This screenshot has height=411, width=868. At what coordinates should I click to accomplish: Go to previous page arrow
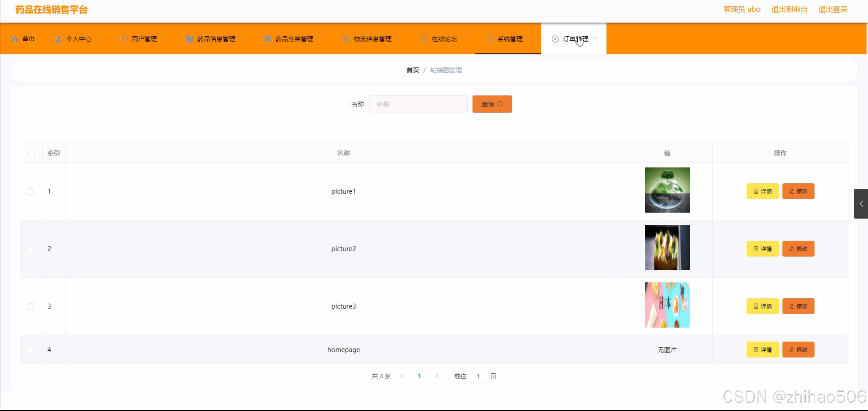click(402, 376)
